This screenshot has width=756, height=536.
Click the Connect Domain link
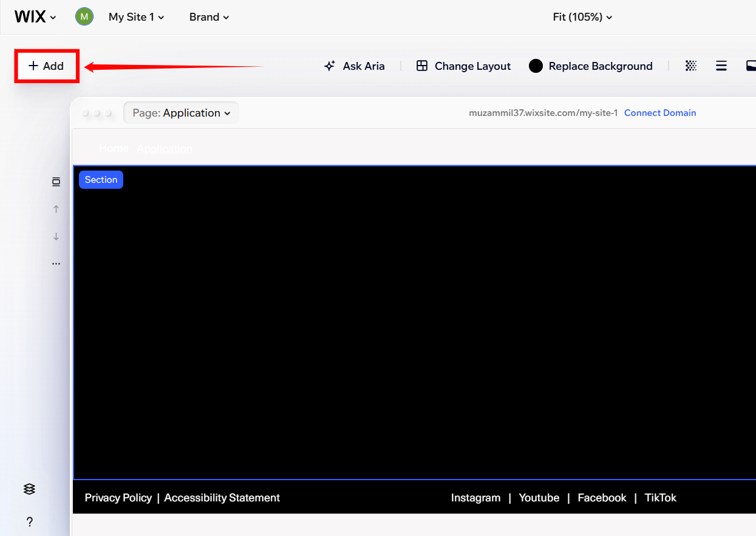click(660, 113)
